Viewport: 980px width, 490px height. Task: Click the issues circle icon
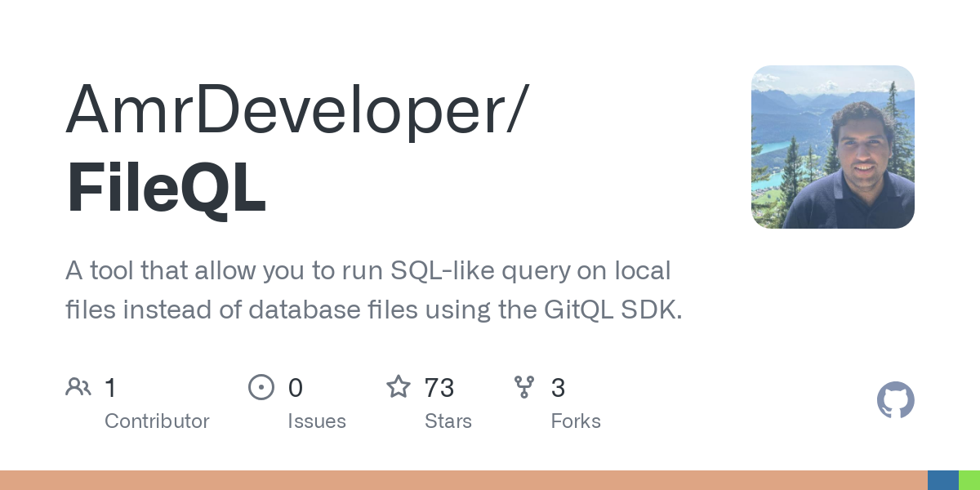(261, 387)
